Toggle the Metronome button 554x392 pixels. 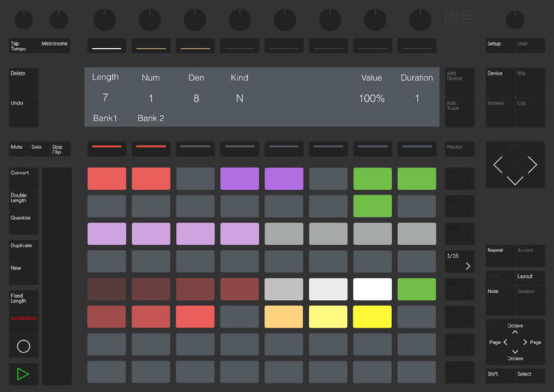click(55, 46)
